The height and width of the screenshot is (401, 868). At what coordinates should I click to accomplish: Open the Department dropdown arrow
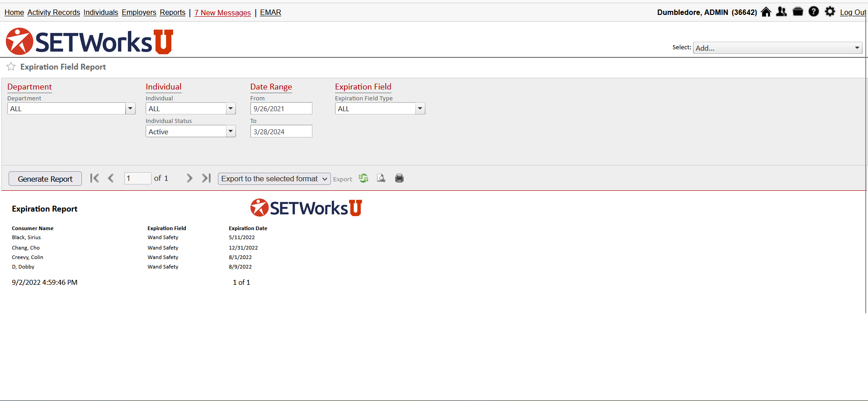[x=131, y=109]
